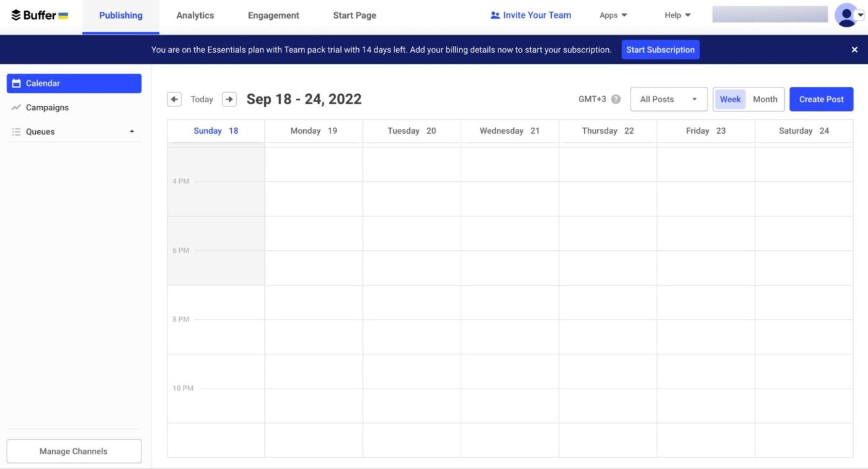Switch to Week view
The height and width of the screenshot is (469, 868).
pos(730,99)
